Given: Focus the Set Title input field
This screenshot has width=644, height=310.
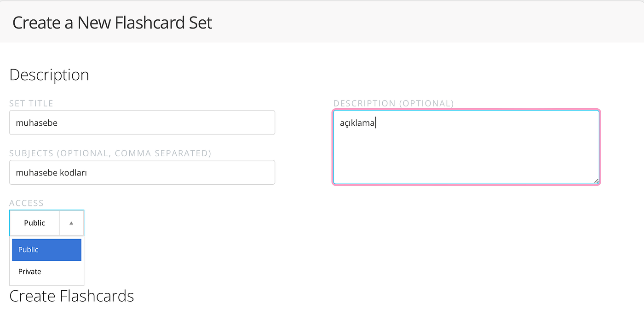Looking at the screenshot, I should pos(142,123).
